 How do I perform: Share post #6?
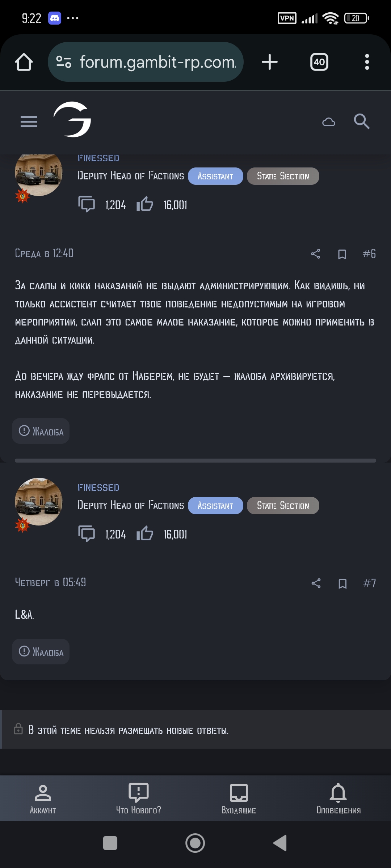coord(316,254)
